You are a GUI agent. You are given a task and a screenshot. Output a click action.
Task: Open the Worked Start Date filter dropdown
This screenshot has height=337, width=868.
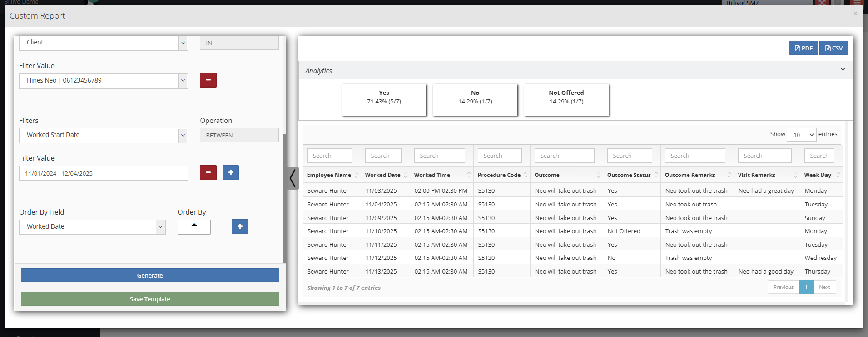[104, 135]
